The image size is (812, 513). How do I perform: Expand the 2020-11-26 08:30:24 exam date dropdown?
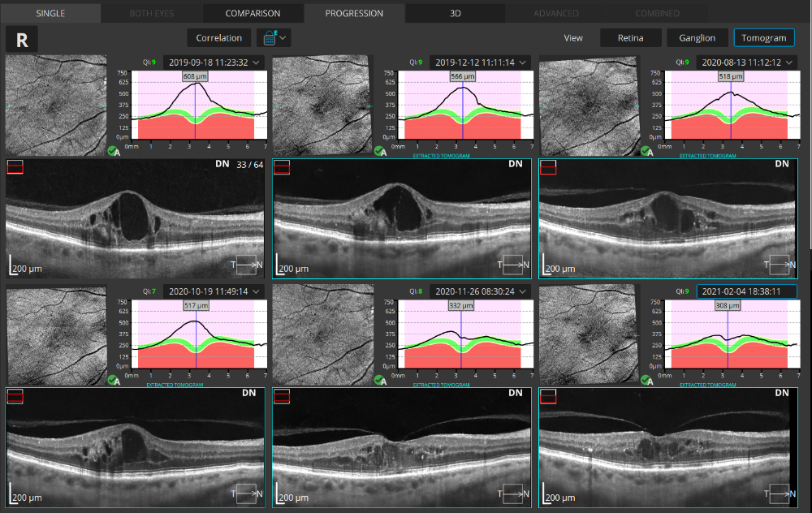(x=481, y=291)
